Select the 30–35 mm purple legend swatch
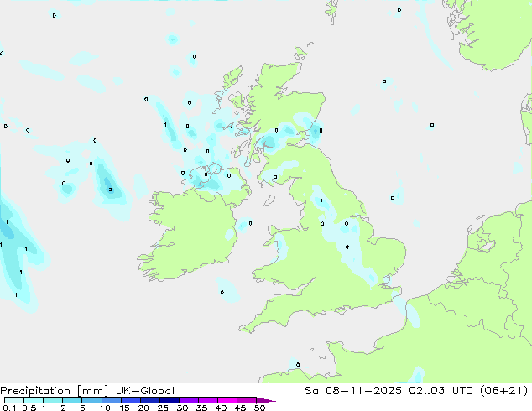Viewport: 532px width, 411px height. pyautogui.click(x=189, y=400)
